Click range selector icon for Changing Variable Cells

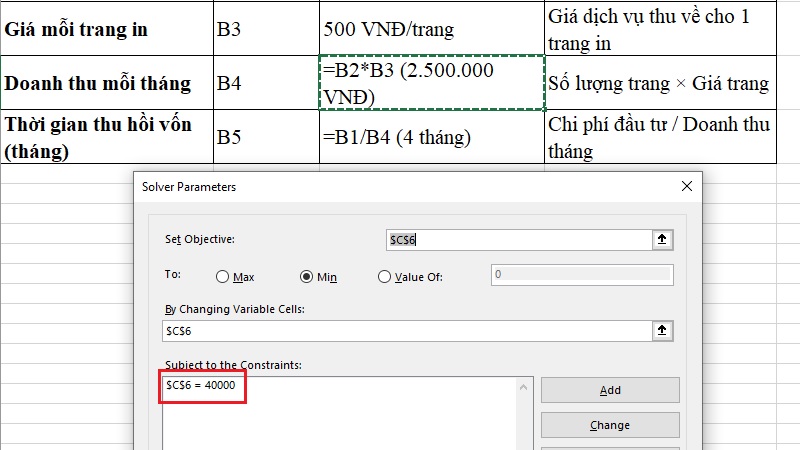point(662,331)
